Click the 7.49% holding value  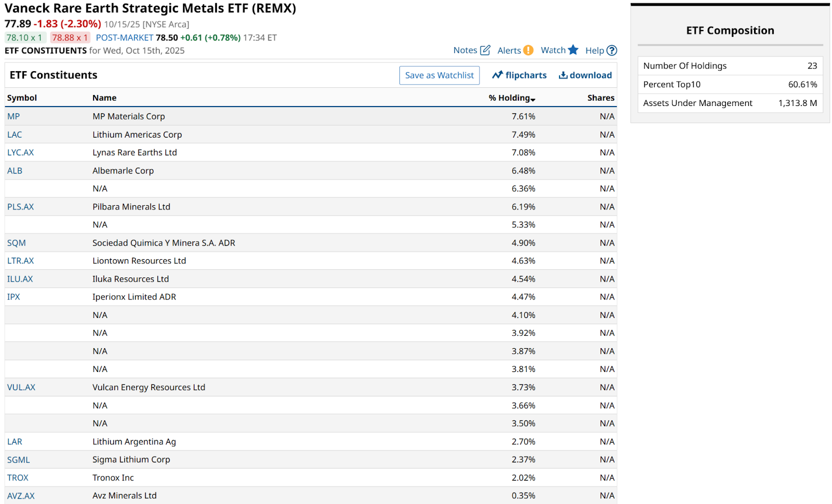click(x=523, y=135)
